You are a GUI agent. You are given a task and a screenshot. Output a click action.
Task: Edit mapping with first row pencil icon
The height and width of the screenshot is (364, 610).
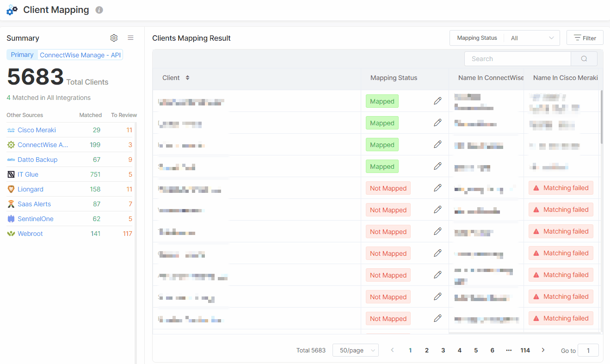(437, 101)
